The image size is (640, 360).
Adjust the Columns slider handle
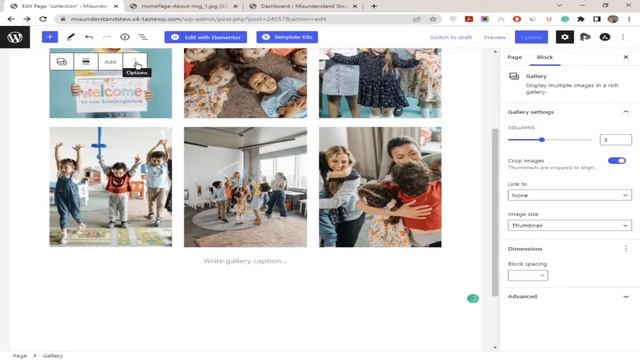542,140
